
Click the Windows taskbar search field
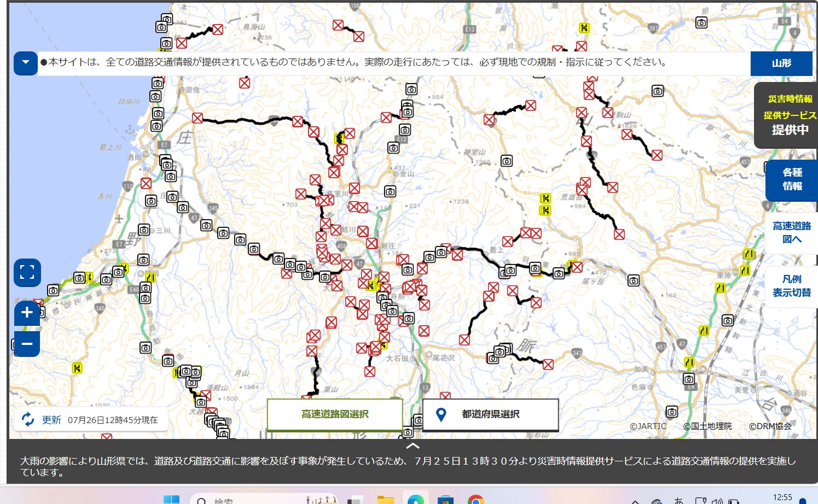(x=263, y=500)
